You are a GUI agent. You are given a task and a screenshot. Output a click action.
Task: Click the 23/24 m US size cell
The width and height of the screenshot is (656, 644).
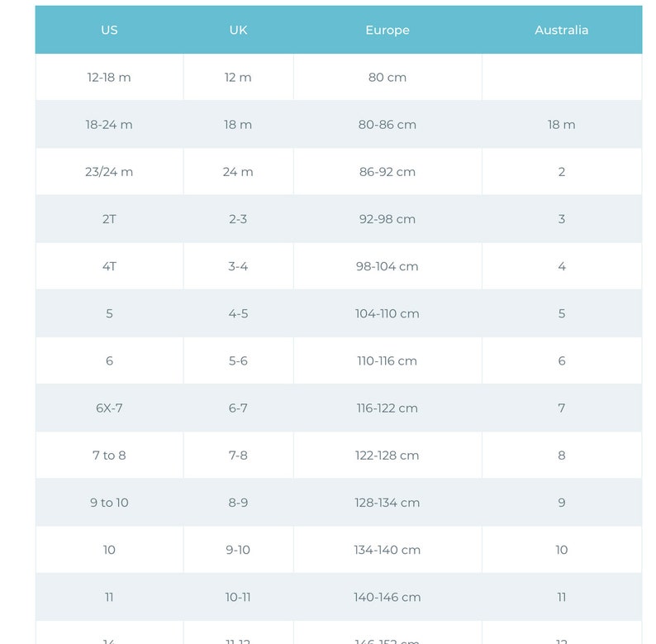click(109, 172)
